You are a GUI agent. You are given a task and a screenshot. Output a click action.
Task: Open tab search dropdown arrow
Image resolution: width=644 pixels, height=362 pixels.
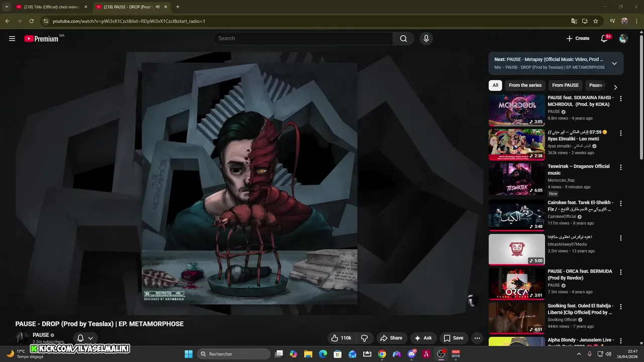tap(7, 7)
